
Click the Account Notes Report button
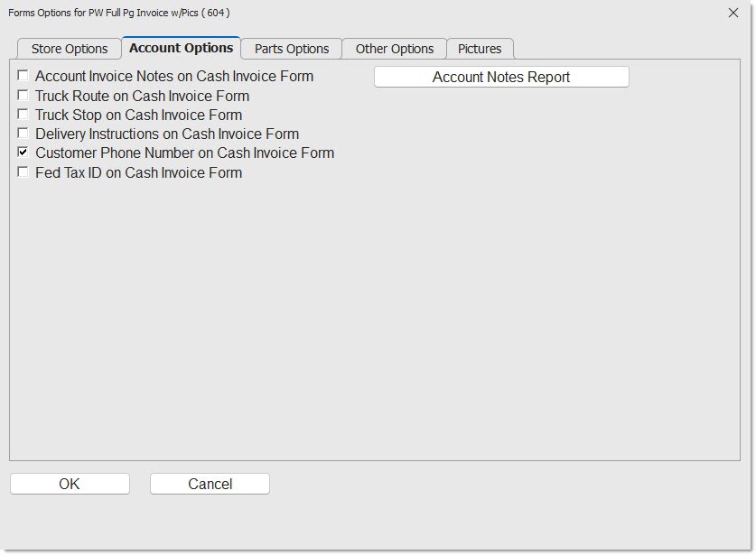pos(501,78)
